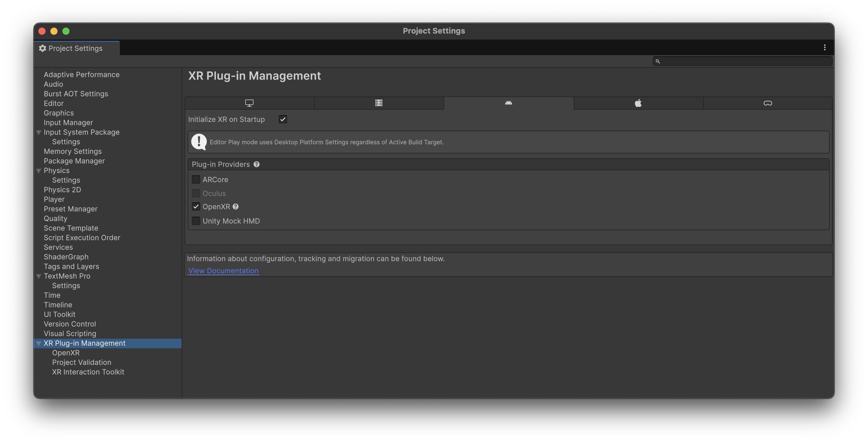Screen dimensions: 868x443
Task: Open the View Documentation link
Action: coord(223,271)
